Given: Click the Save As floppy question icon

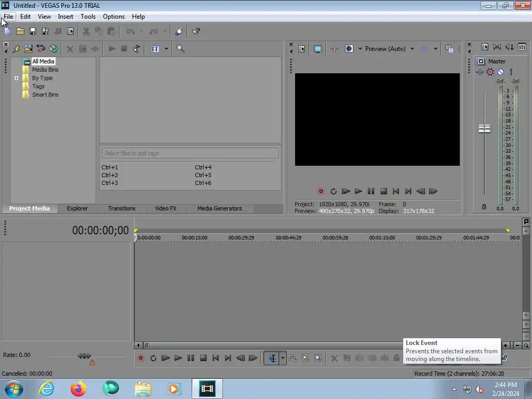Looking at the screenshot, I should pyautogui.click(x=45, y=31).
